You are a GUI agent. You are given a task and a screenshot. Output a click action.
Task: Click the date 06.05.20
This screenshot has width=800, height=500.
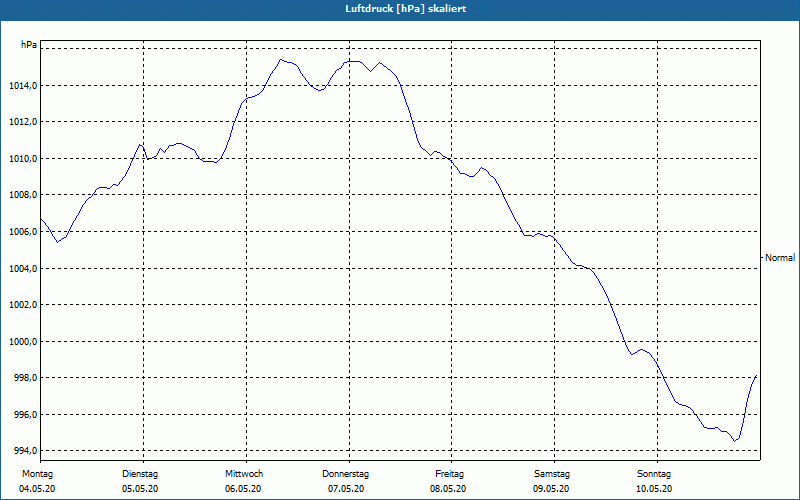coord(243,489)
